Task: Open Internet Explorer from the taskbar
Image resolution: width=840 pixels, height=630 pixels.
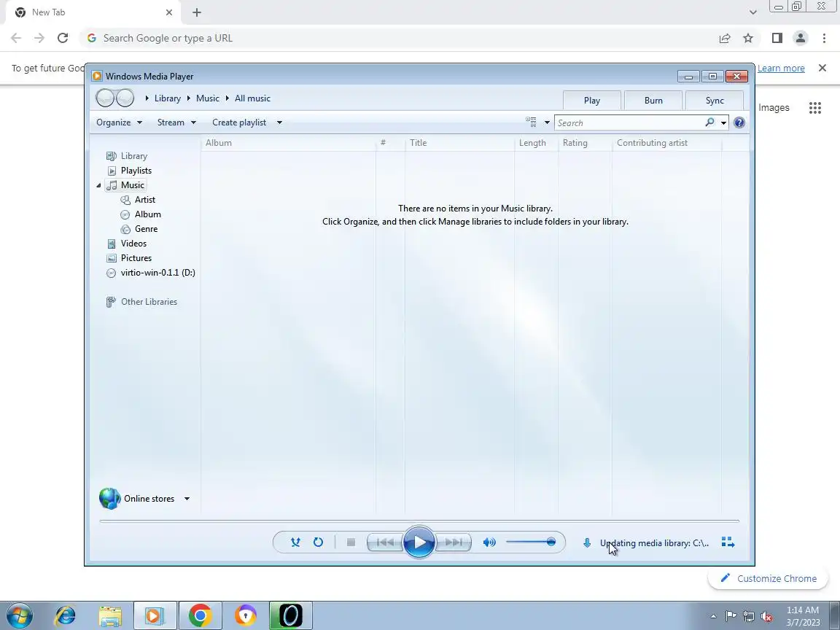Action: pyautogui.click(x=66, y=616)
